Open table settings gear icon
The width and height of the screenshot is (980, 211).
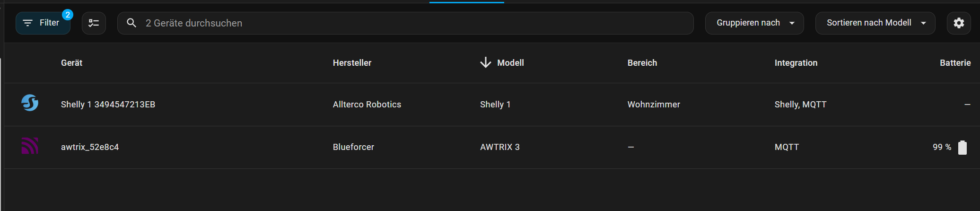pyautogui.click(x=959, y=23)
